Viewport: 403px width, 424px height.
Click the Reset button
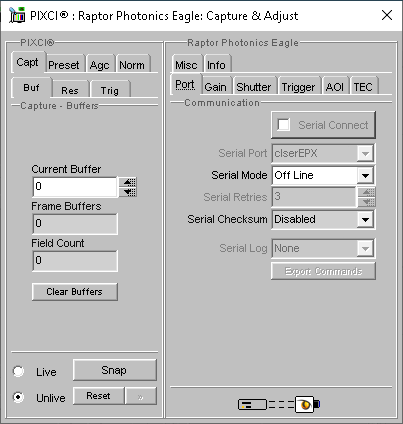pos(99,396)
